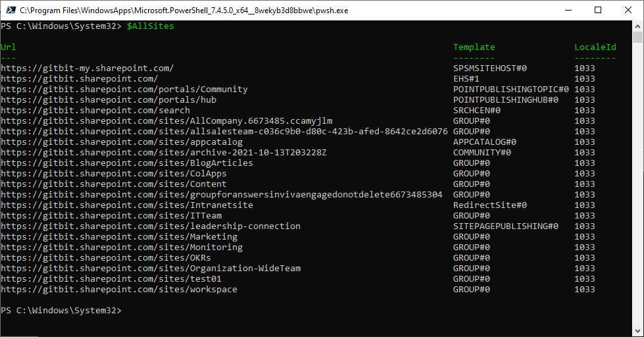Click the sites/Marketing URL
The image size is (644, 337).
[x=119, y=237]
